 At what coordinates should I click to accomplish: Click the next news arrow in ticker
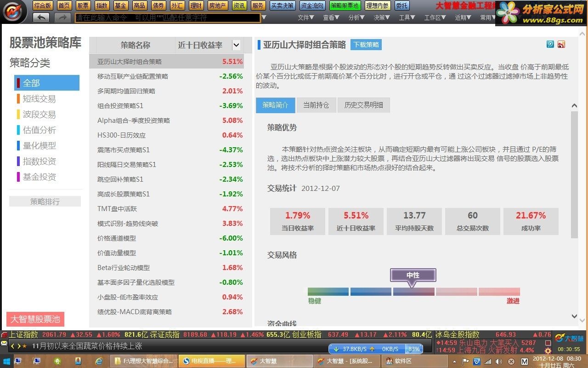18,346
